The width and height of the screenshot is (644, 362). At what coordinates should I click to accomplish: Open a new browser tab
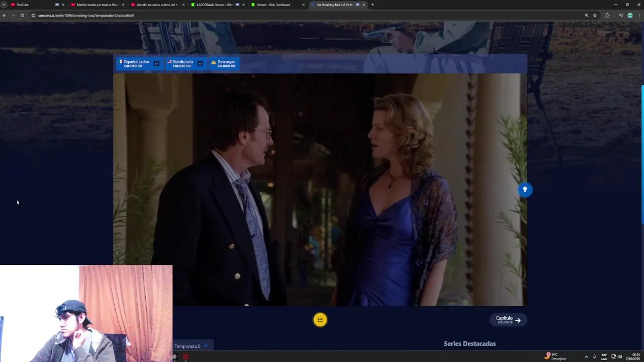(372, 5)
